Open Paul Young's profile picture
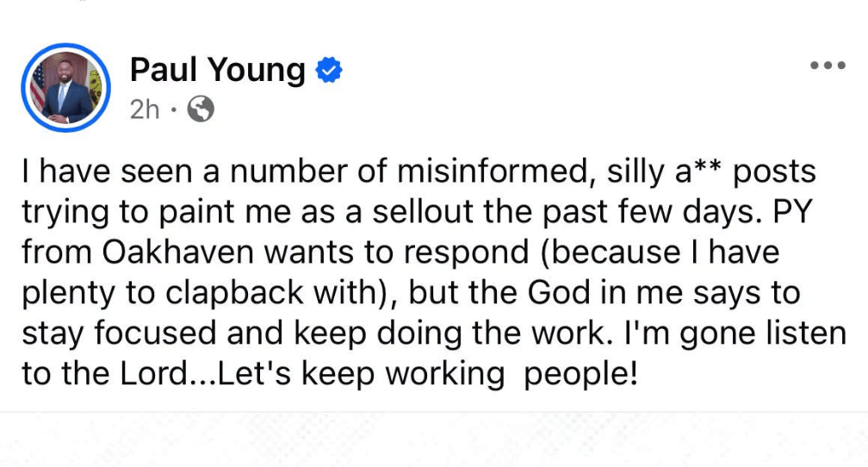868x467 pixels. 65,88
